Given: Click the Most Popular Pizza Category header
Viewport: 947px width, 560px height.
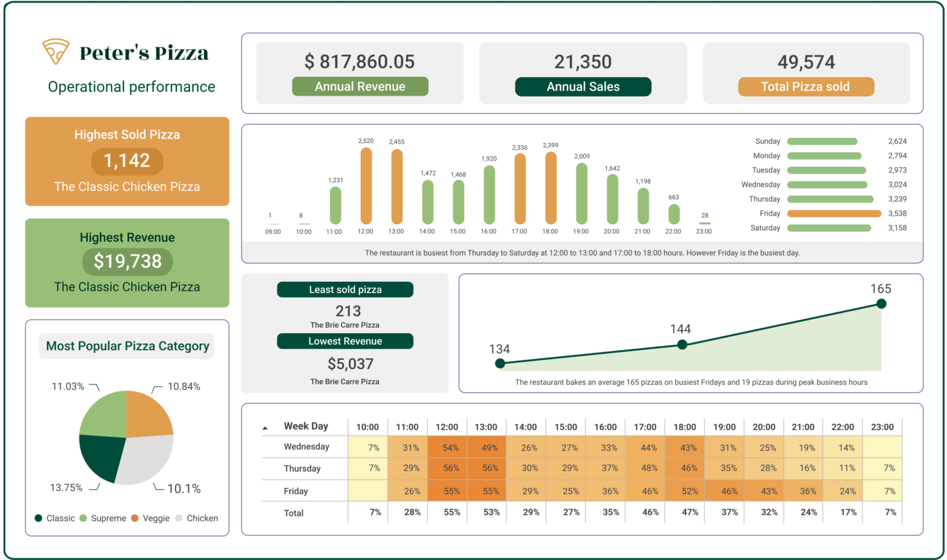Looking at the screenshot, I should [x=126, y=346].
